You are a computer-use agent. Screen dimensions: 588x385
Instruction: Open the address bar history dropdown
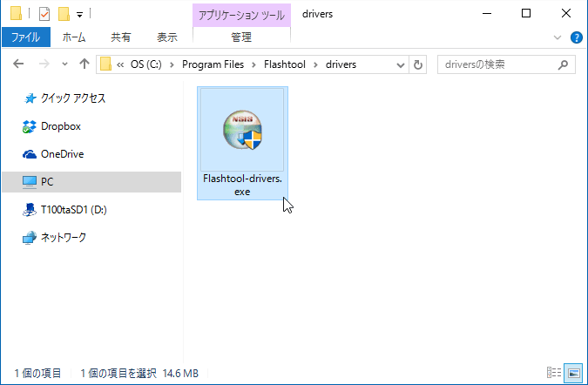(401, 64)
